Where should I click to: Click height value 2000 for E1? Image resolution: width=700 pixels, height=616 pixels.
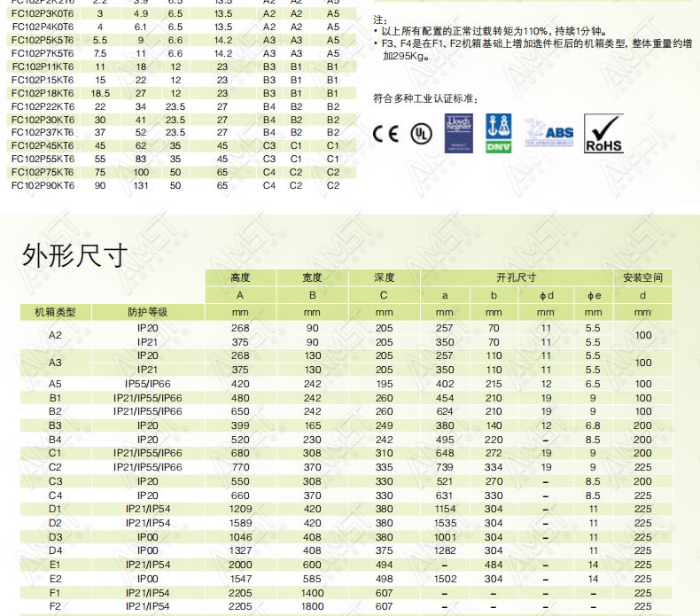(x=240, y=565)
